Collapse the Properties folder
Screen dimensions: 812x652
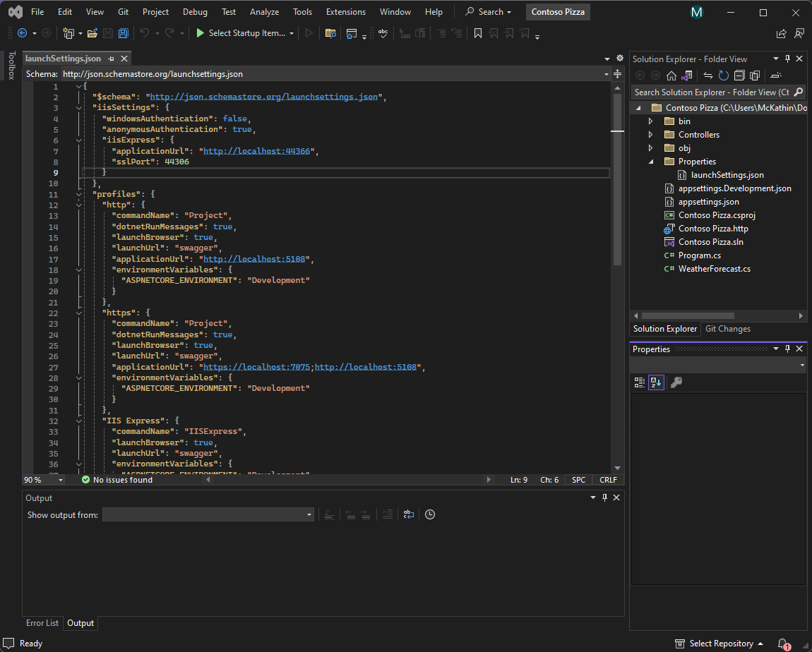(x=651, y=162)
